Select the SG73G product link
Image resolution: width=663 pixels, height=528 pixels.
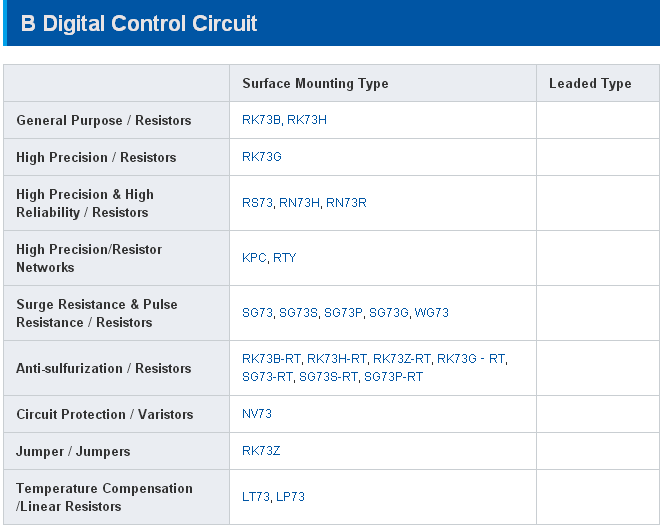[x=389, y=313]
